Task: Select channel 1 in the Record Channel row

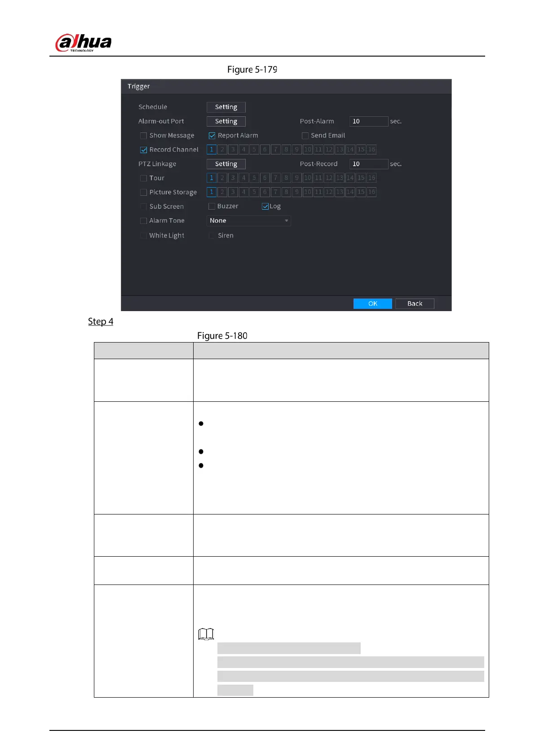Action: point(212,149)
